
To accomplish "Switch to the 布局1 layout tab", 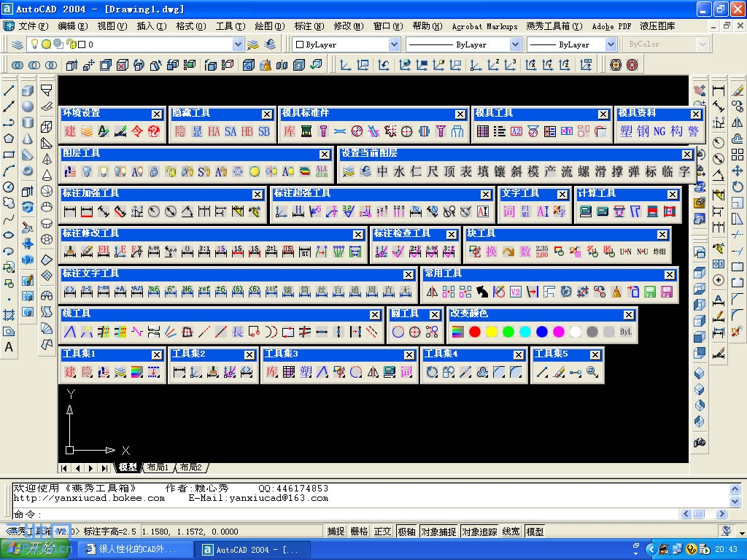I will click(158, 467).
